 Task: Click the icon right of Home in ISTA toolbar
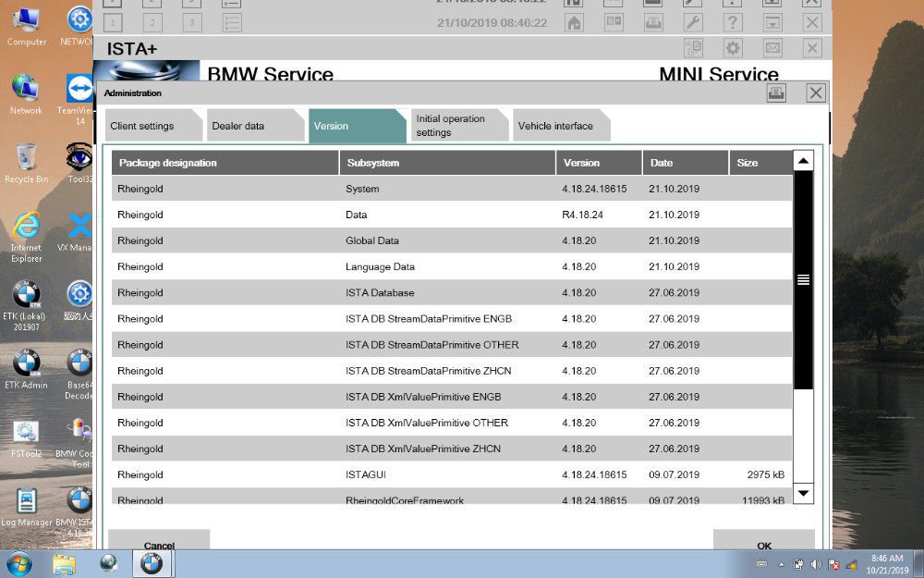click(x=614, y=23)
